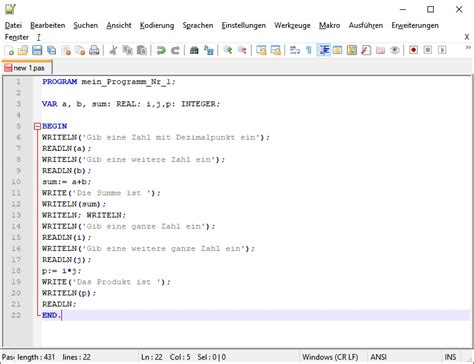Click the Open file folder icon

pyautogui.click(x=23, y=50)
